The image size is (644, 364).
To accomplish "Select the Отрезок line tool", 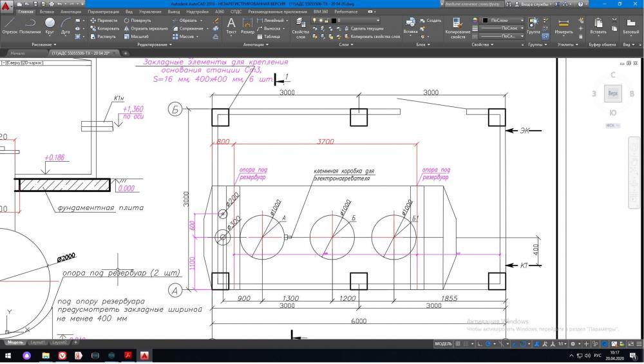I will point(10,25).
